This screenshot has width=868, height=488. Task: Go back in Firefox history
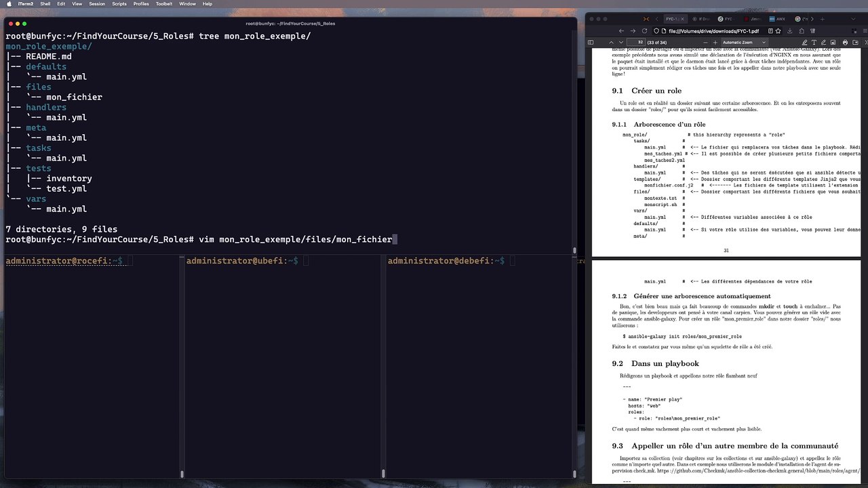pos(621,31)
